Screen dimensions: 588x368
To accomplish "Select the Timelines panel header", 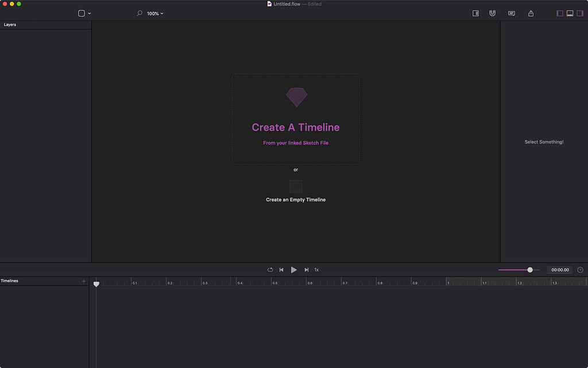I will click(x=9, y=281).
